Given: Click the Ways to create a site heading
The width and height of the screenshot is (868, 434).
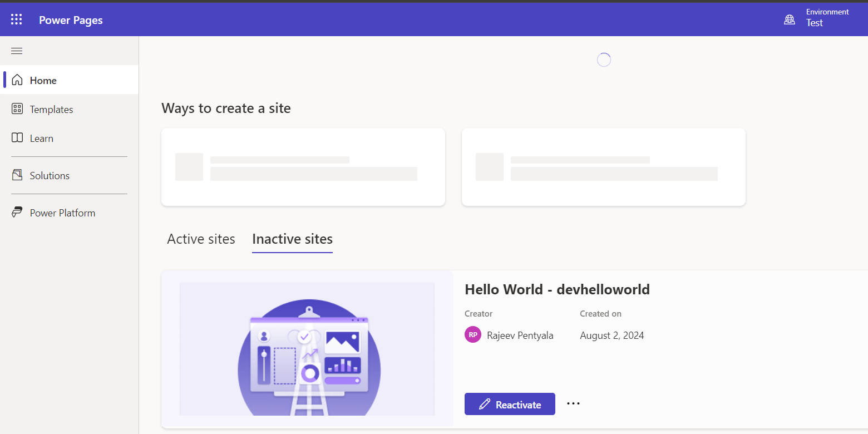Looking at the screenshot, I should coord(226,108).
